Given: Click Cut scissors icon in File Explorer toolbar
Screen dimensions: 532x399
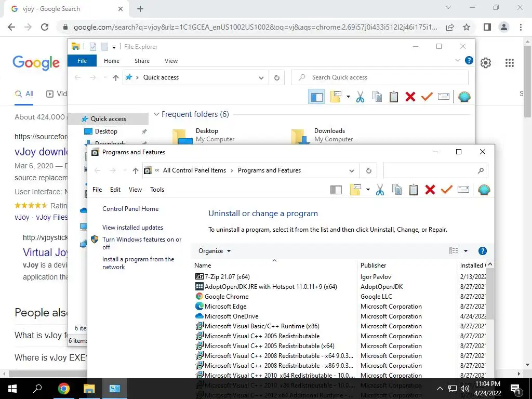Looking at the screenshot, I should 360,97.
